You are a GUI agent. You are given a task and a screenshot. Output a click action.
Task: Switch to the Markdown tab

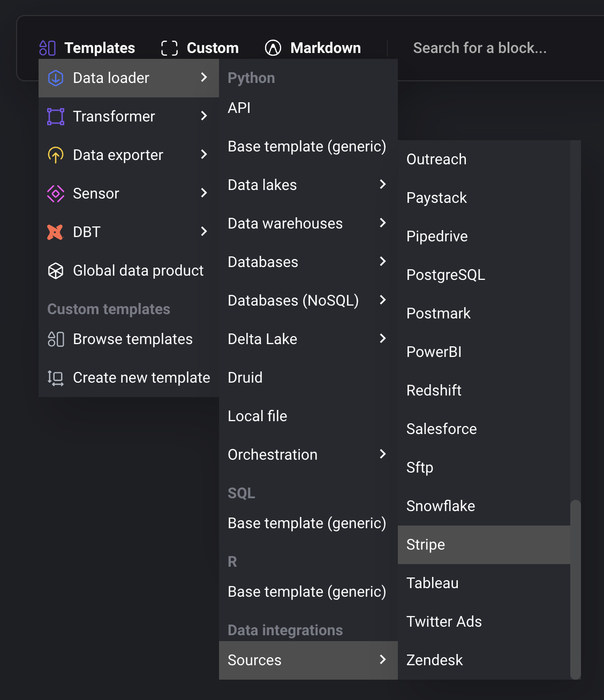tap(313, 48)
